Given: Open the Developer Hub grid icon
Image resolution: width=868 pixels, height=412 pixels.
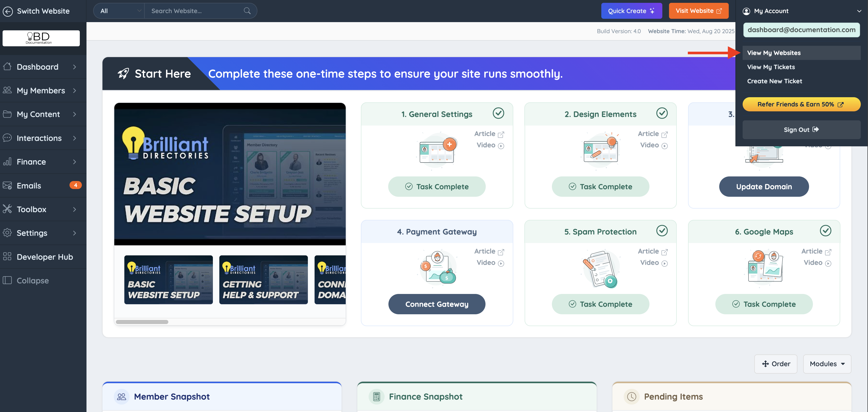Looking at the screenshot, I should (x=7, y=256).
